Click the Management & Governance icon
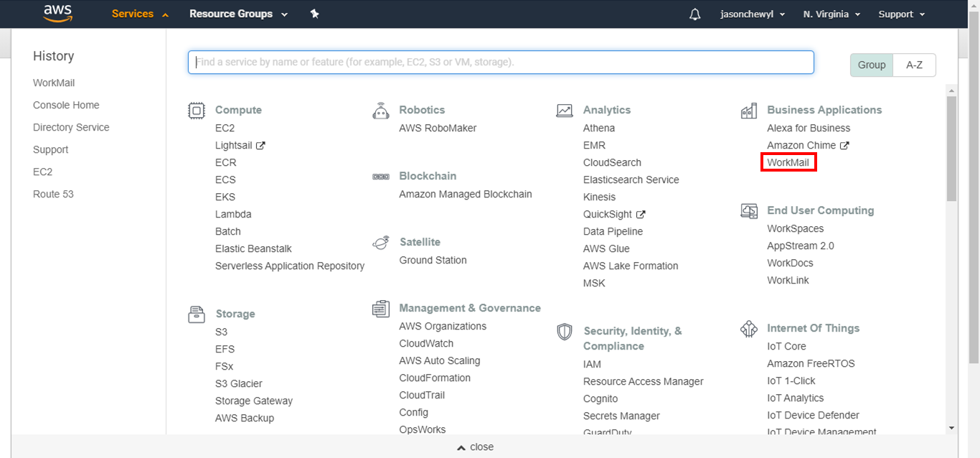This screenshot has width=980, height=458. pyautogui.click(x=381, y=309)
